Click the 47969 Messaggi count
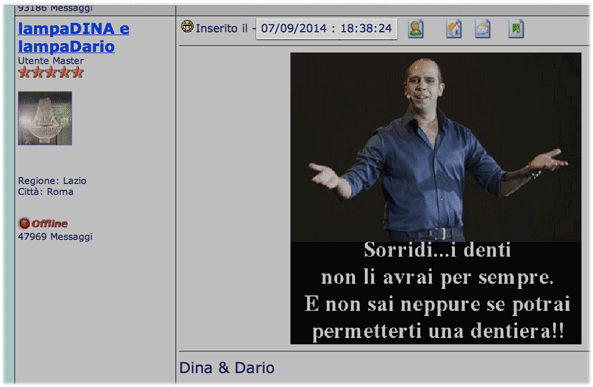 [x=55, y=237]
